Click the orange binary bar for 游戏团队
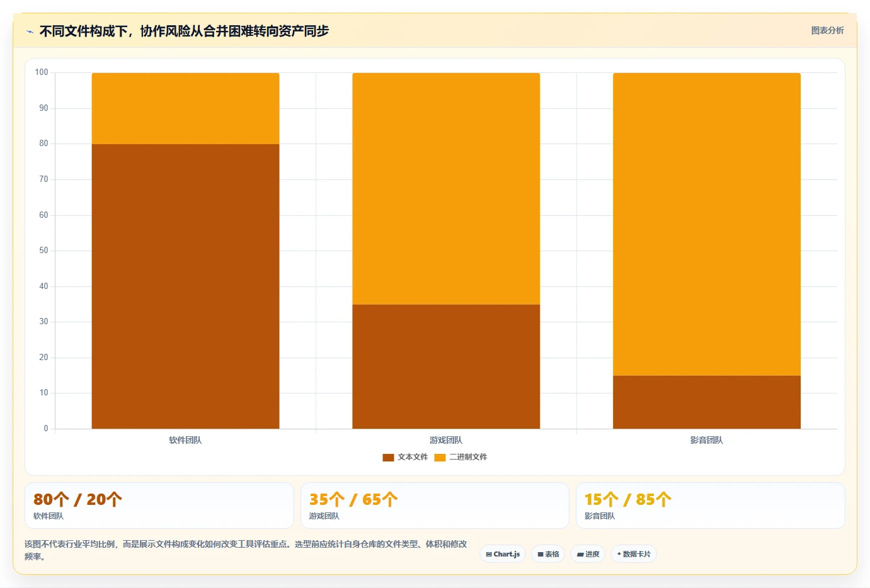This screenshot has height=588, width=870. point(446,189)
